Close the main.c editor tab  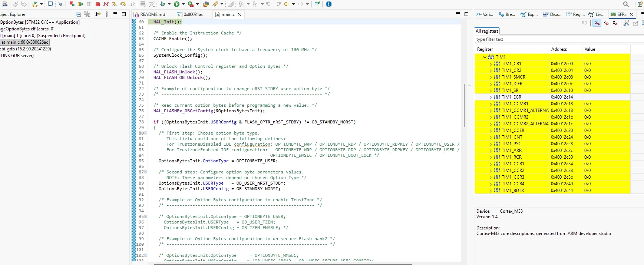(x=240, y=14)
